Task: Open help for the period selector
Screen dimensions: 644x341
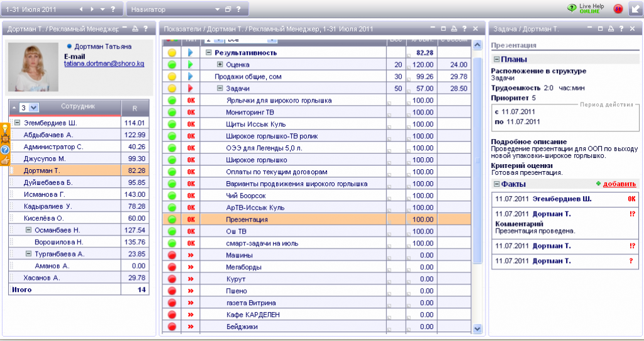Action: point(113,9)
